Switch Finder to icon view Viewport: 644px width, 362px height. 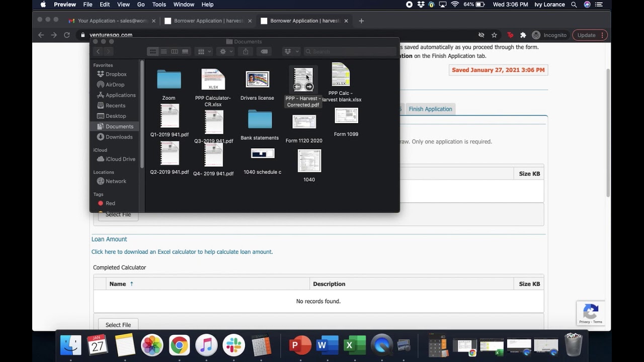coord(152,51)
